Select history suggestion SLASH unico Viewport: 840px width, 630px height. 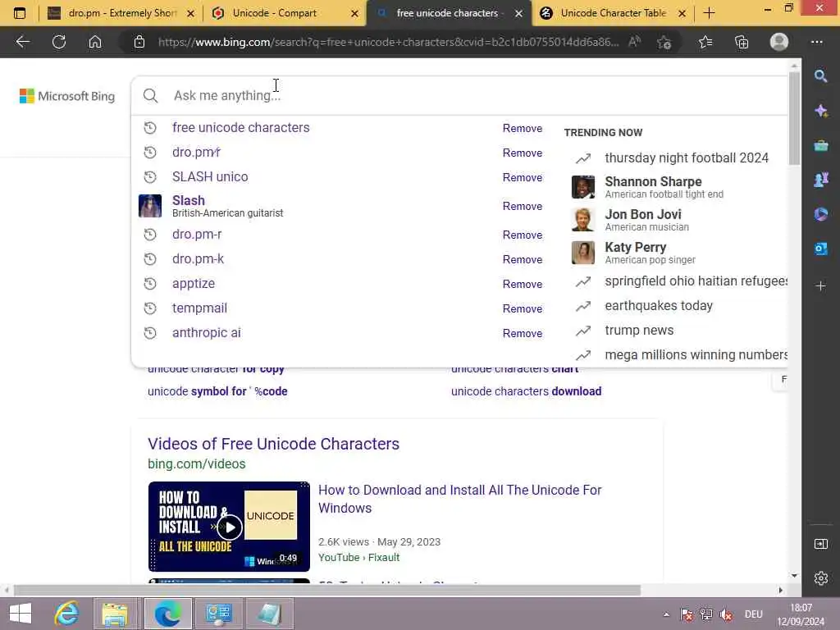[x=210, y=177]
